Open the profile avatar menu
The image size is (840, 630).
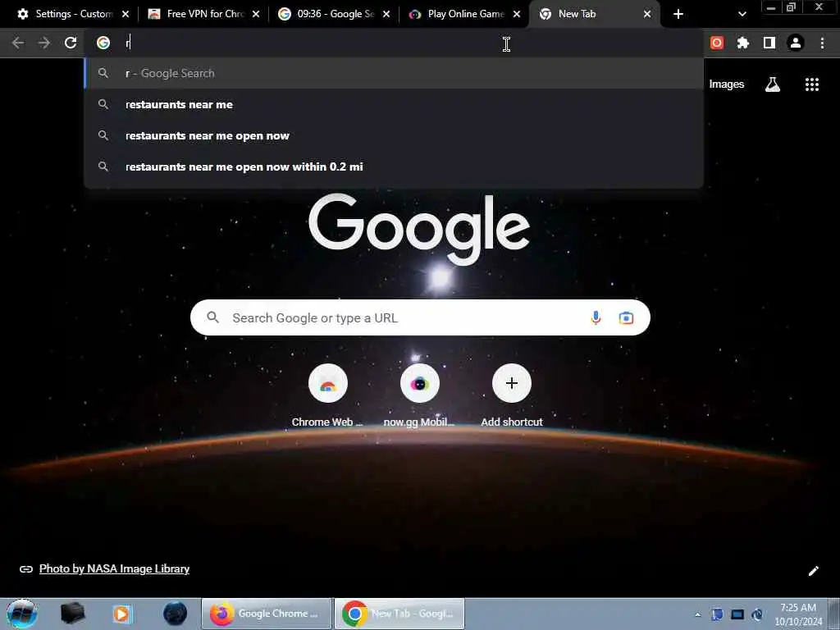[x=796, y=43]
